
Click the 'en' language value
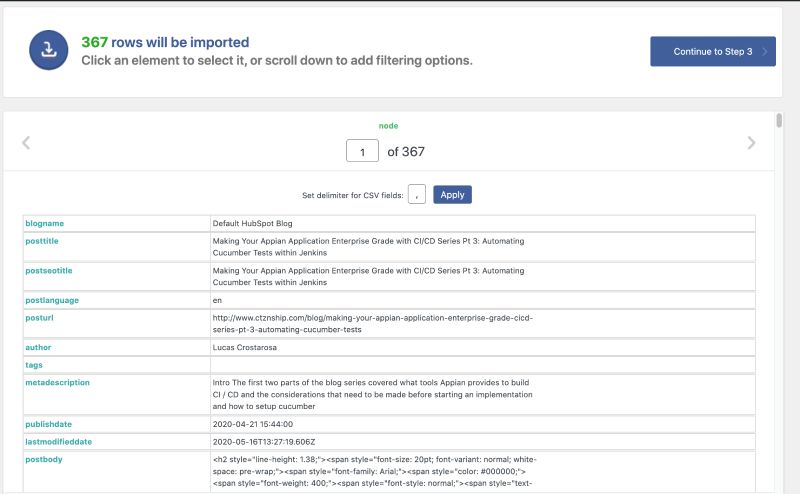[x=217, y=300]
